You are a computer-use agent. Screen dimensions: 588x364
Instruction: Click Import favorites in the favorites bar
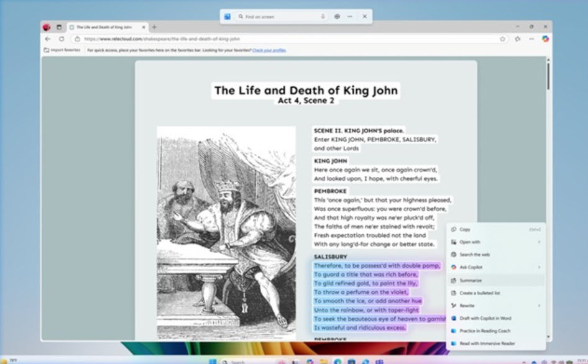point(62,50)
